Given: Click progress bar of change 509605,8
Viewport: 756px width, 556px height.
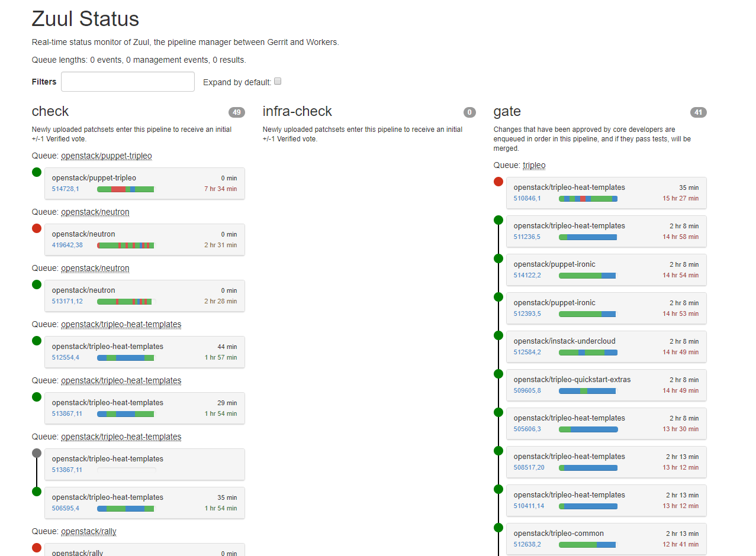Looking at the screenshot, I should point(587,391).
